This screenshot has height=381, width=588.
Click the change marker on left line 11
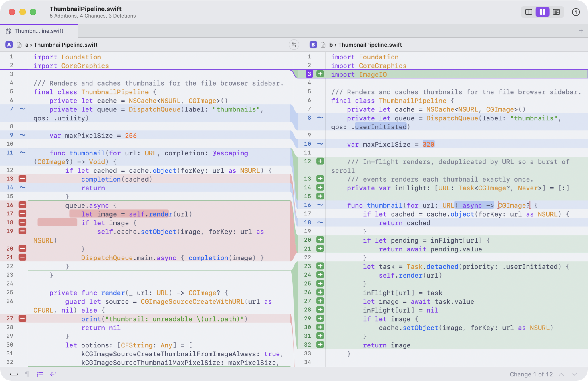(x=22, y=153)
